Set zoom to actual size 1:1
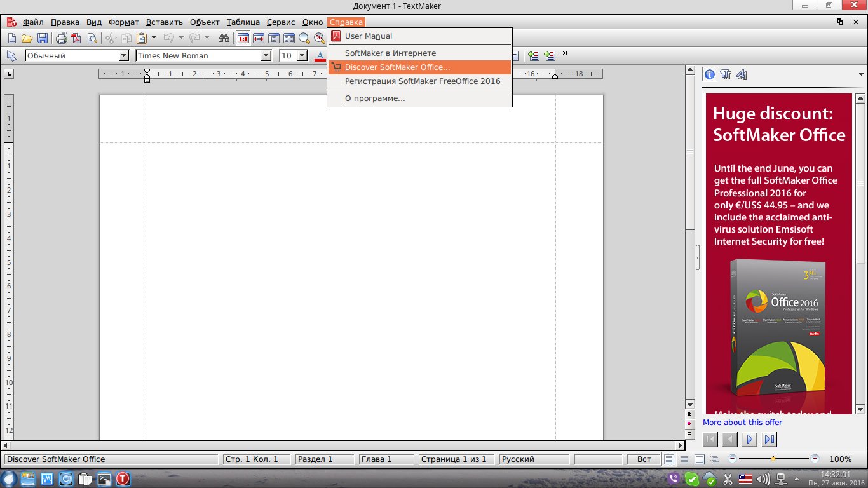Viewport: 868px width, 488px height. 243,38
